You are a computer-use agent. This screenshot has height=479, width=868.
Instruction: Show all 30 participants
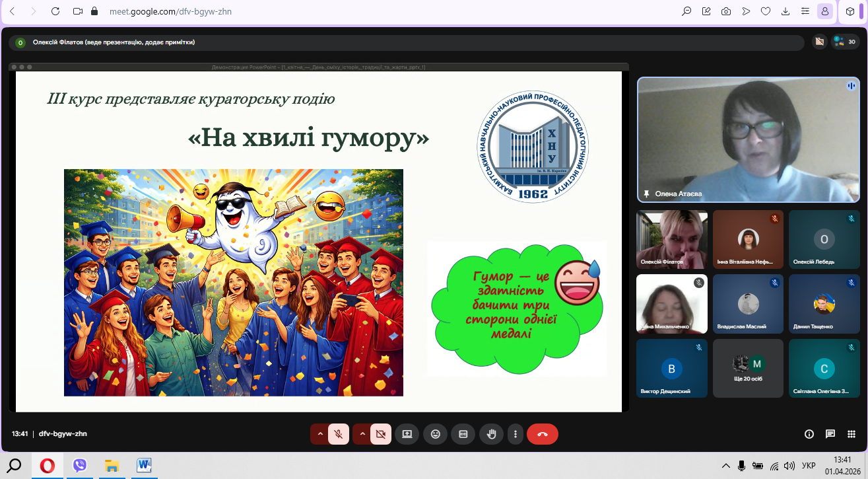point(845,42)
